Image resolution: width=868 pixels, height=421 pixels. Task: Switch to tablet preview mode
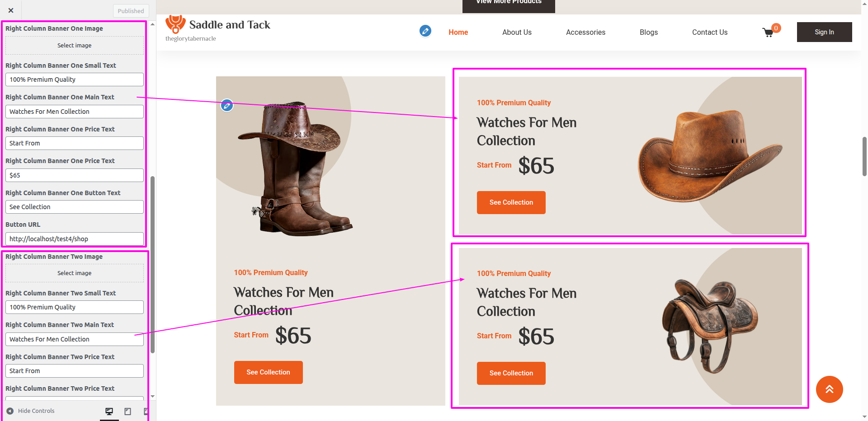pyautogui.click(x=128, y=411)
